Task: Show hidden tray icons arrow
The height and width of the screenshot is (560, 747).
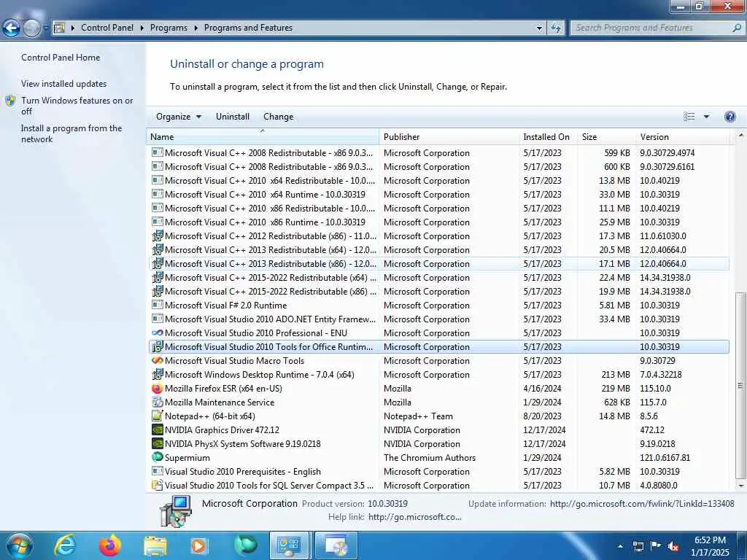Action: (620, 547)
